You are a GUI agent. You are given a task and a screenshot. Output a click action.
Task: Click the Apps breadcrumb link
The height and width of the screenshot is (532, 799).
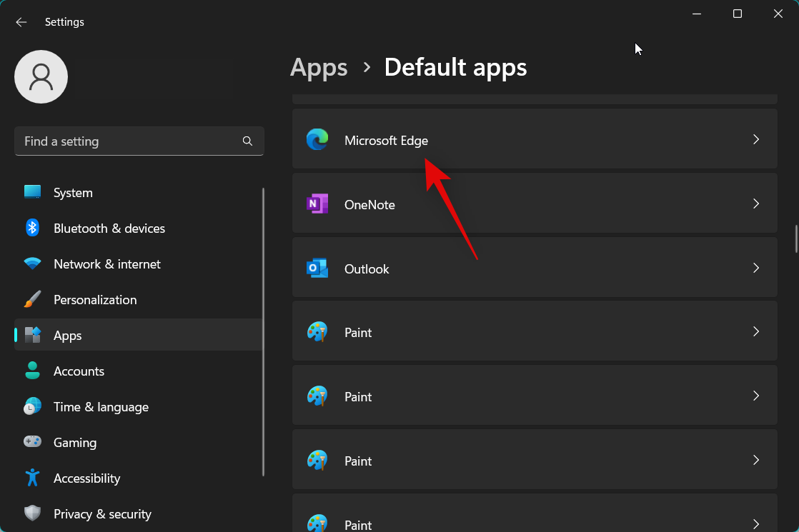319,67
